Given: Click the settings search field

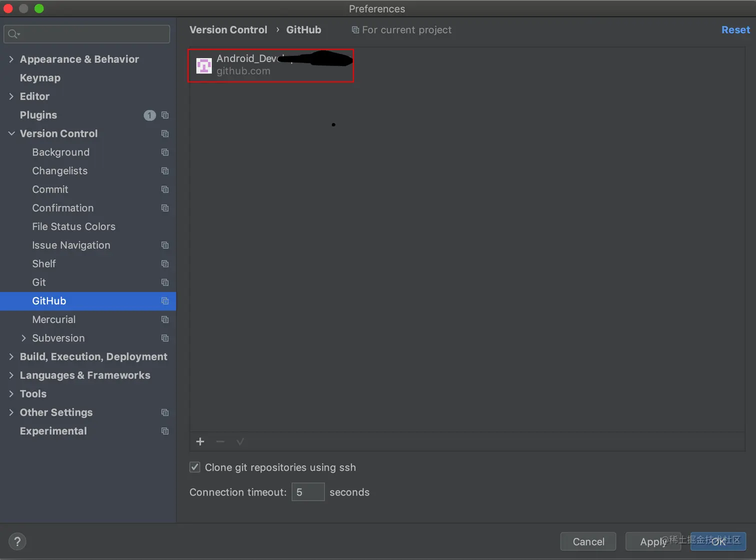Looking at the screenshot, I should coord(87,34).
